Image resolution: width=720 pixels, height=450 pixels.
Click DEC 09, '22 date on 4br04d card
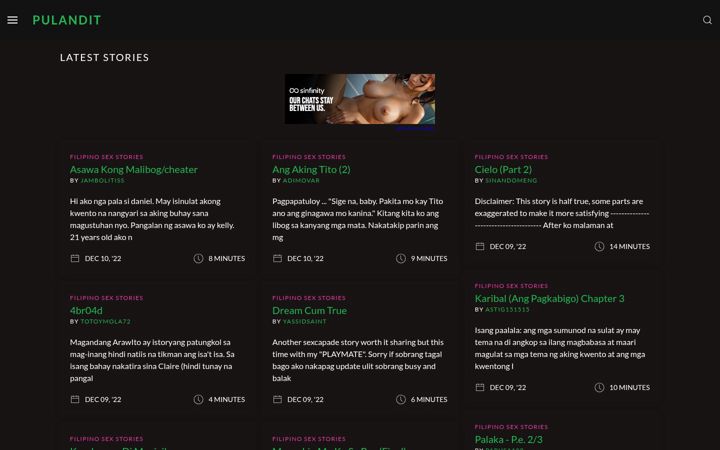(x=103, y=399)
